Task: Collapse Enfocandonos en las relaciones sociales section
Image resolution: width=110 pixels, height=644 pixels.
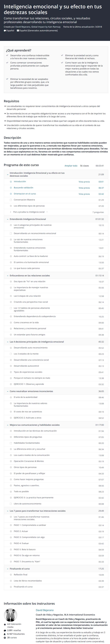Action: (x=8, y=275)
